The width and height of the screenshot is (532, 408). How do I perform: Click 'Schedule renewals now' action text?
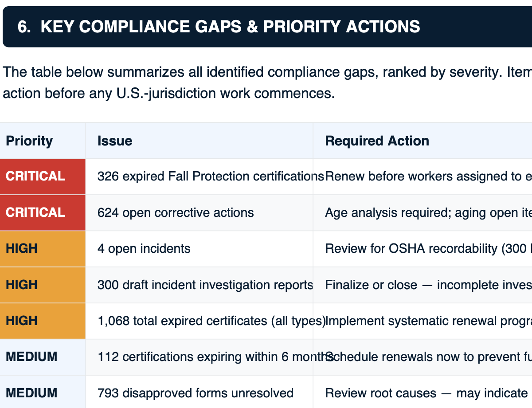tap(429, 357)
